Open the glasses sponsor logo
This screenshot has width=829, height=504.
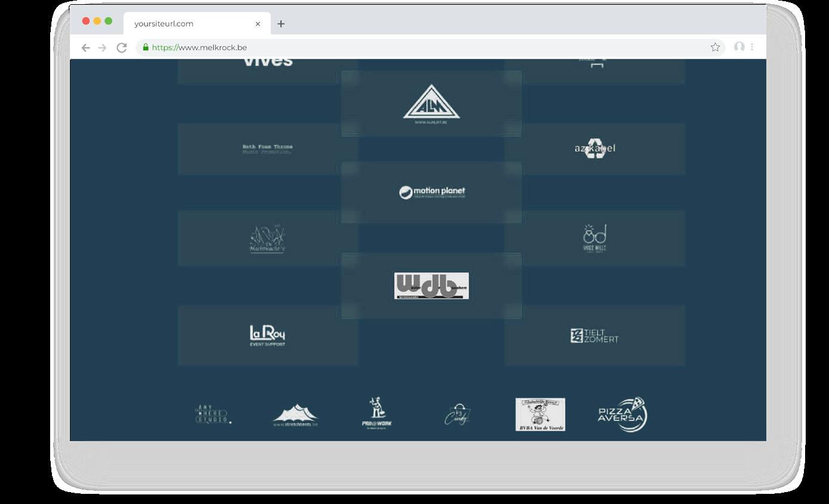tap(595, 238)
